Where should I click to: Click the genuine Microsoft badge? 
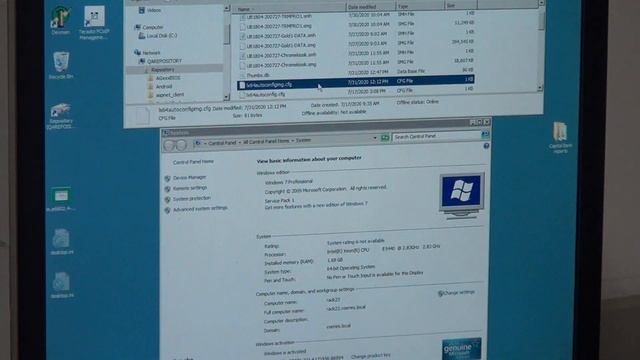coord(461,349)
